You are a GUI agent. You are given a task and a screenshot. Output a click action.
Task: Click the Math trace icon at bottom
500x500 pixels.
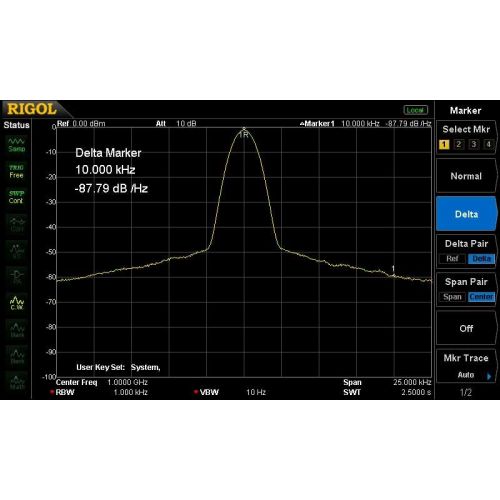[x=17, y=383]
